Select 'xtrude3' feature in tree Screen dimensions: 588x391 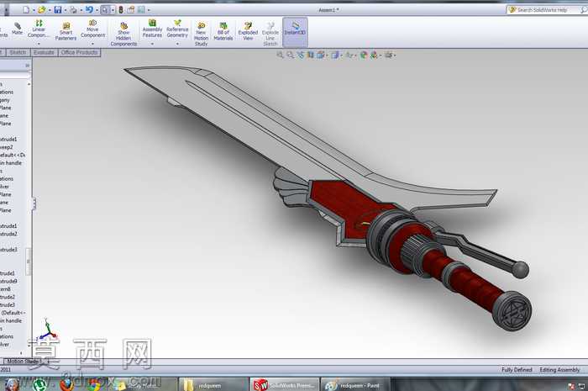8,250
